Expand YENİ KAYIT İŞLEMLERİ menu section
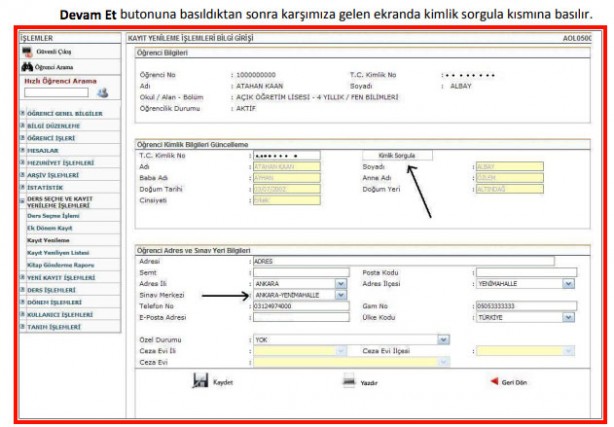The image size is (614, 427). click(x=23, y=277)
